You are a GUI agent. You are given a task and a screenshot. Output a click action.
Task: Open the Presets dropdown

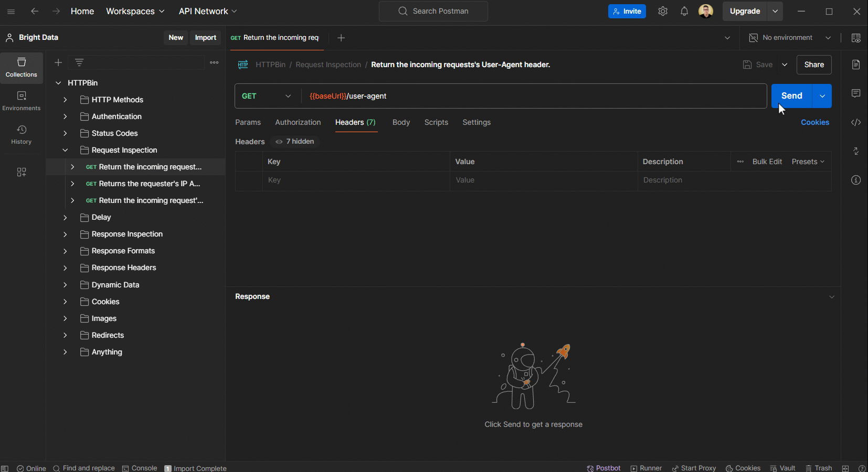click(x=807, y=162)
